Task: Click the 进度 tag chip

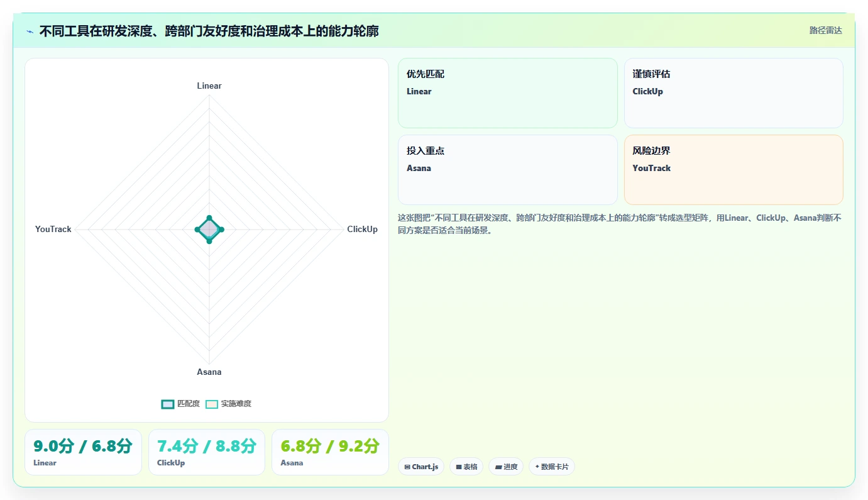Action: [506, 467]
